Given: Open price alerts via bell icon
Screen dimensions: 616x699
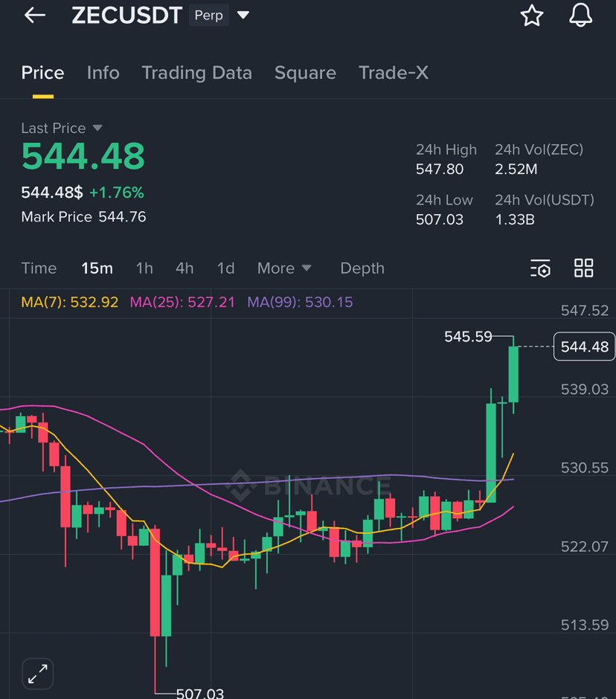Looking at the screenshot, I should 580,15.
